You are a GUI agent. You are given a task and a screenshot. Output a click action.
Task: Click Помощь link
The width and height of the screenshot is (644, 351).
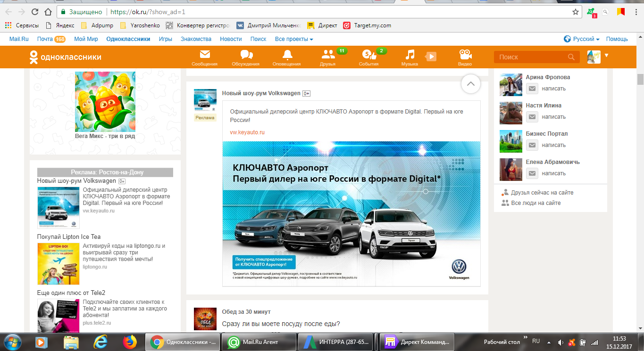pyautogui.click(x=617, y=39)
